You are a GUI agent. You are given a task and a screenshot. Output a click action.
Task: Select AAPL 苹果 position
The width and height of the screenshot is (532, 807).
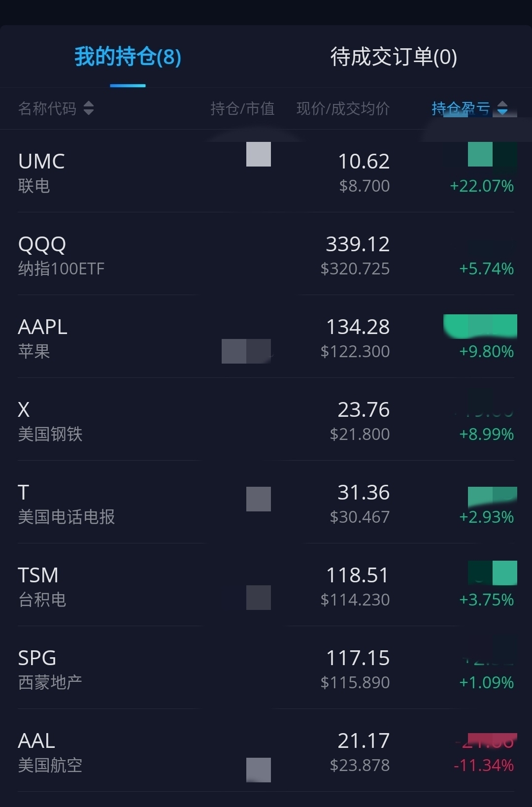point(43,338)
